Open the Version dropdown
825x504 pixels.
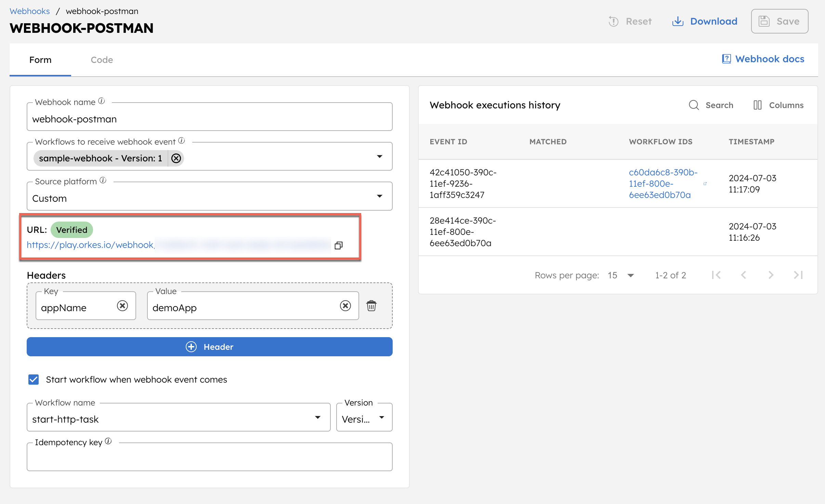364,417
